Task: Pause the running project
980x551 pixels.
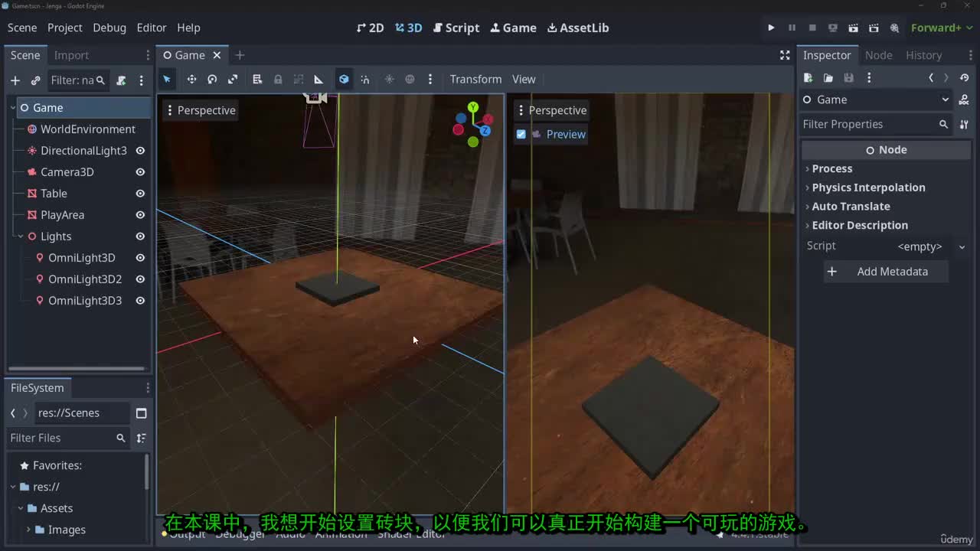Action: tap(792, 28)
